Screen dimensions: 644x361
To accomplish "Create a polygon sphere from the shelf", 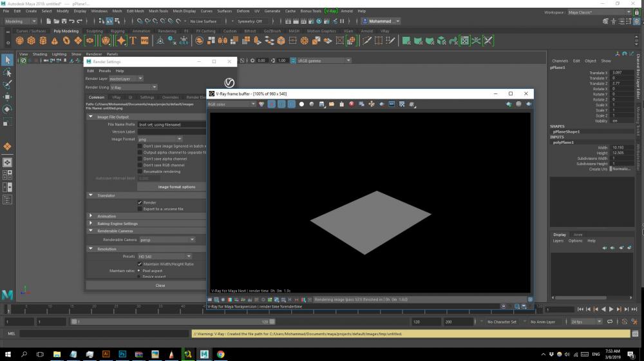I will 21,41.
